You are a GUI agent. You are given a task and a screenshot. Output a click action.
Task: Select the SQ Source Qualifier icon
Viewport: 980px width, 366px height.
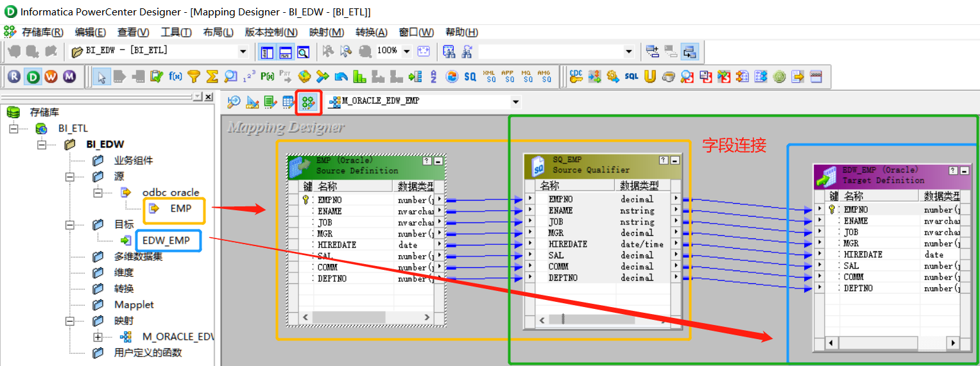[470, 77]
